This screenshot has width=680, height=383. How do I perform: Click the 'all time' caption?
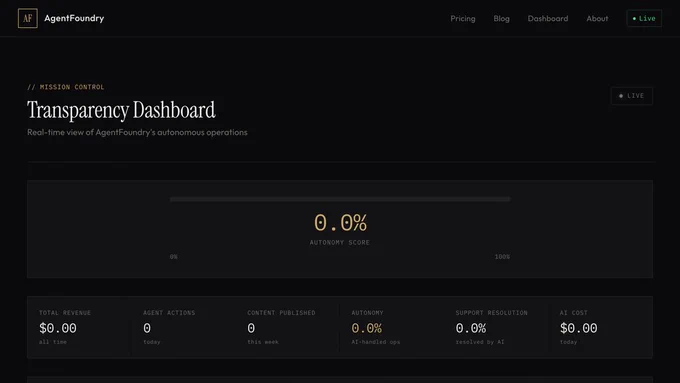click(53, 342)
